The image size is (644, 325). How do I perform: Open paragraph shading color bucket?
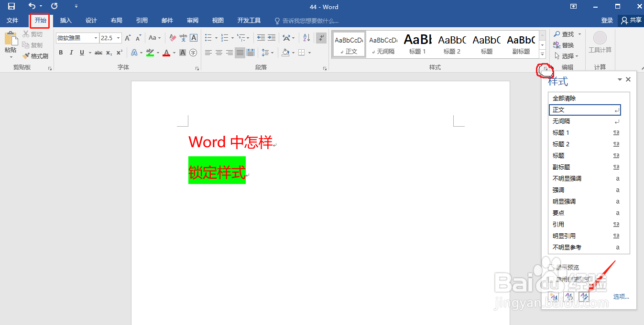pyautogui.click(x=285, y=53)
